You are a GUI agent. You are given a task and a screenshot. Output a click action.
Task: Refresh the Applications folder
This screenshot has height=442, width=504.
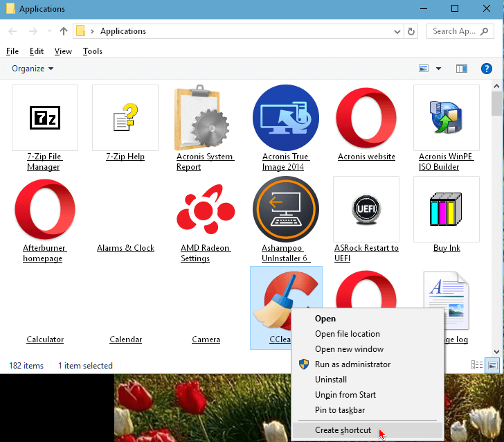tap(411, 32)
